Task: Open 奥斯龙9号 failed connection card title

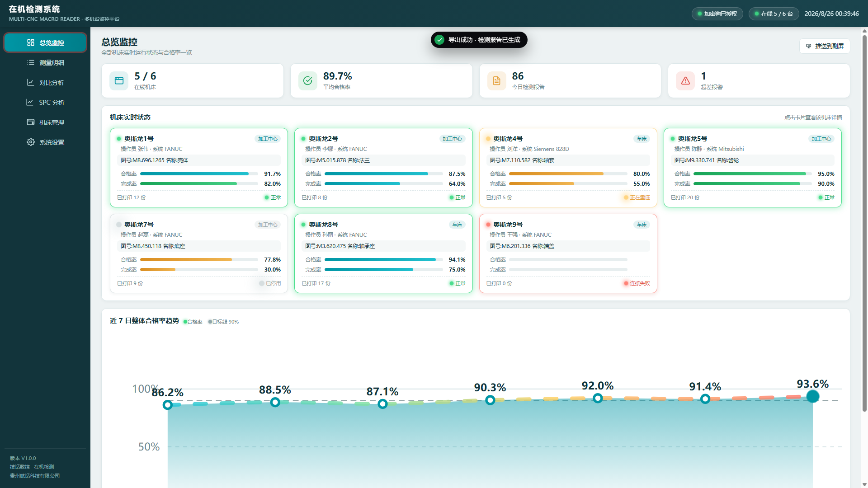Action: pos(508,225)
